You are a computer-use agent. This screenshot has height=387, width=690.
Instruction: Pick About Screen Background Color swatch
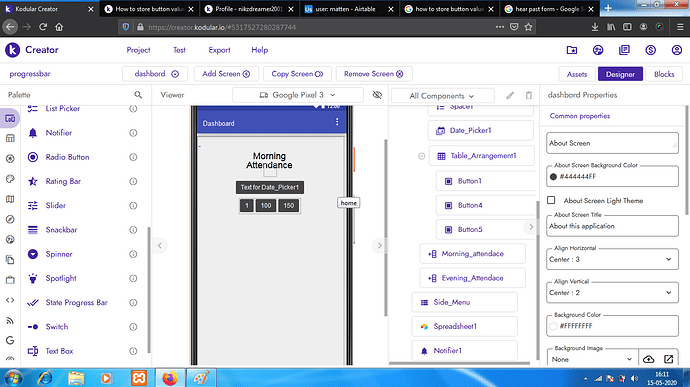(554, 177)
